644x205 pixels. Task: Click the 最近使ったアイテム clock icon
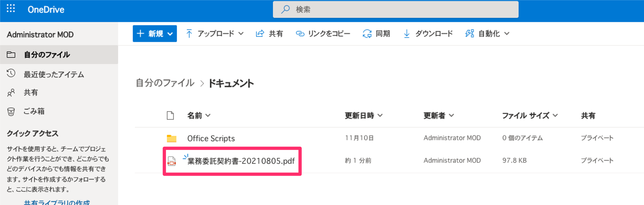pyautogui.click(x=11, y=74)
